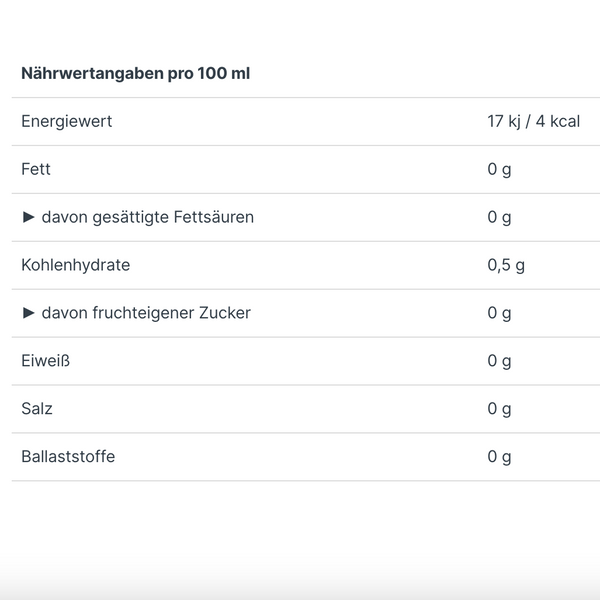Select the Eiweiß 0 g value
Image resolution: width=600 pixels, height=600 pixels.
click(499, 361)
